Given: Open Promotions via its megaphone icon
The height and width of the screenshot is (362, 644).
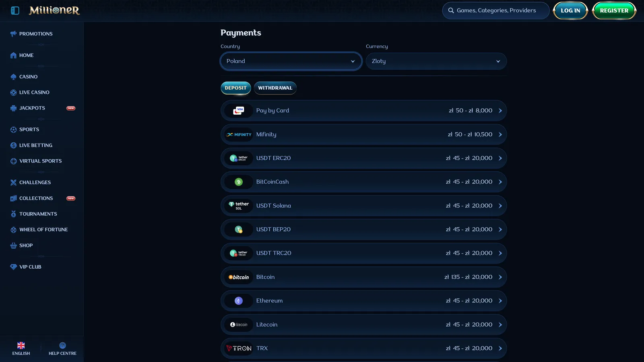Looking at the screenshot, I should pos(13,34).
